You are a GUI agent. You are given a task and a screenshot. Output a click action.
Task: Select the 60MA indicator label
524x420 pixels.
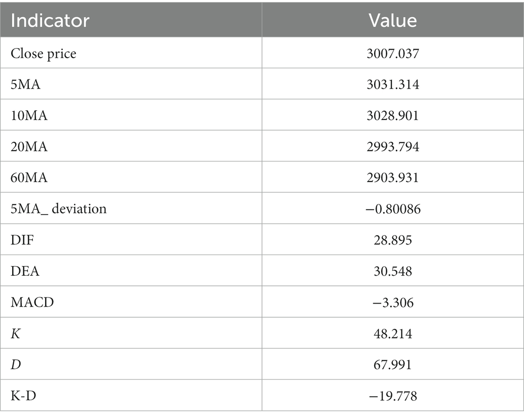click(29, 177)
